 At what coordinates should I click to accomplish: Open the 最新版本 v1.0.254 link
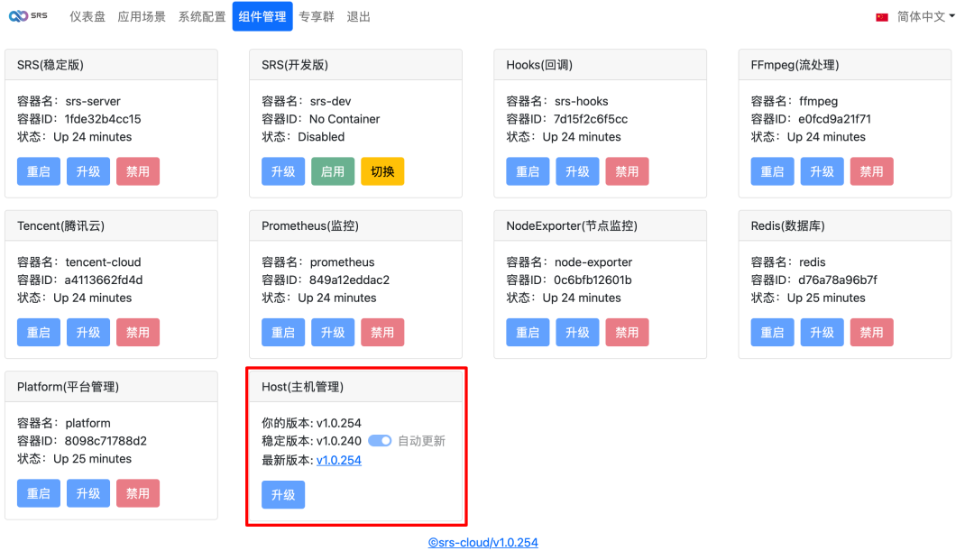pyautogui.click(x=339, y=460)
